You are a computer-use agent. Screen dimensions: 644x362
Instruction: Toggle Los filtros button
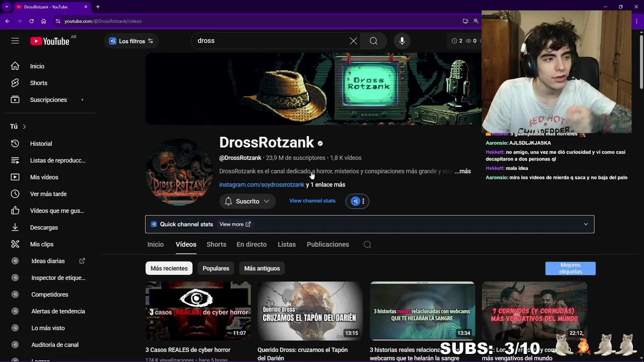coord(131,41)
